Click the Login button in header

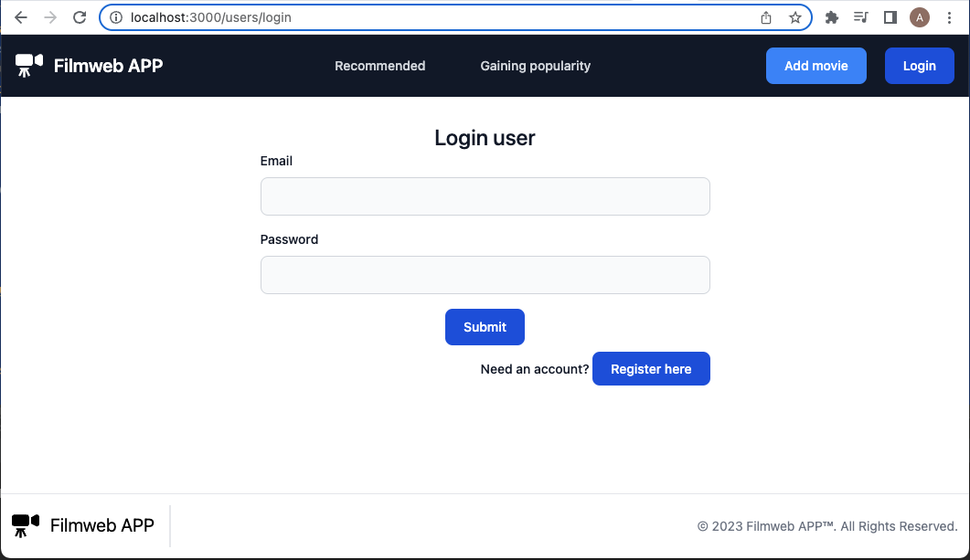tap(920, 66)
